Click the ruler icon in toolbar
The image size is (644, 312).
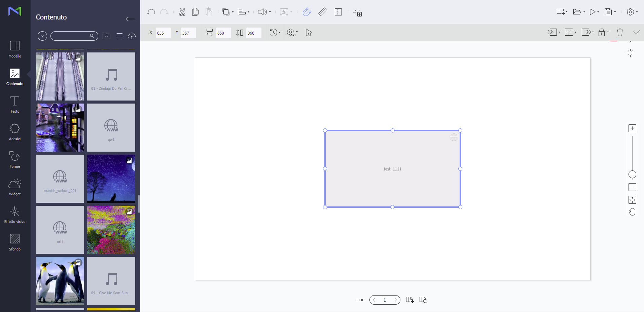click(x=322, y=12)
